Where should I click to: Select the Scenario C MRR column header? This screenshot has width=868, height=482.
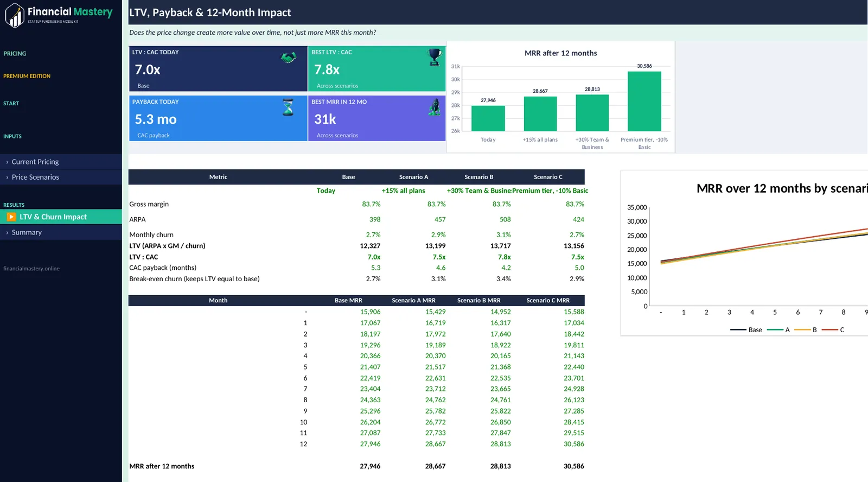(548, 300)
